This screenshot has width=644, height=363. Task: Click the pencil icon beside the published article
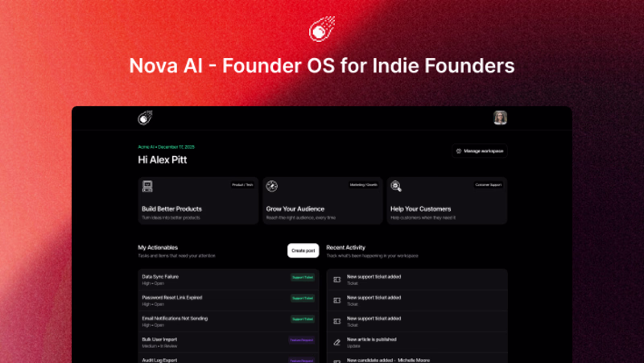[337, 342]
